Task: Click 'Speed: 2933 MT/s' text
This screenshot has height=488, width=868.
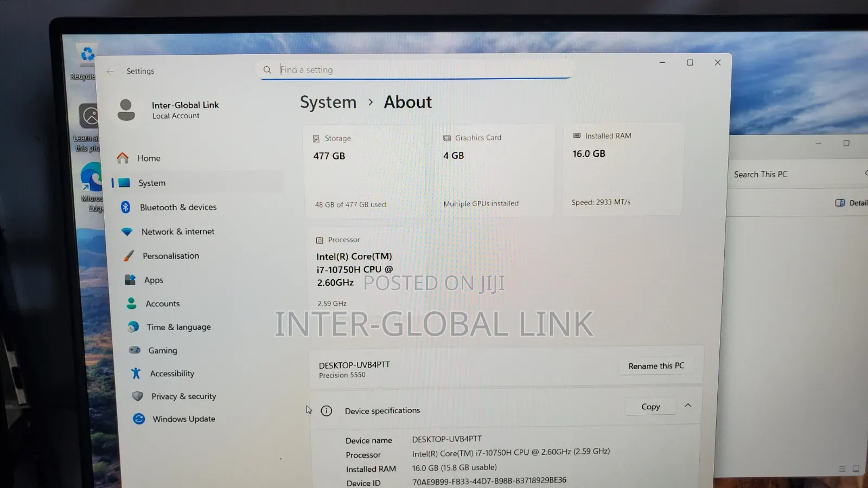Action: click(601, 202)
